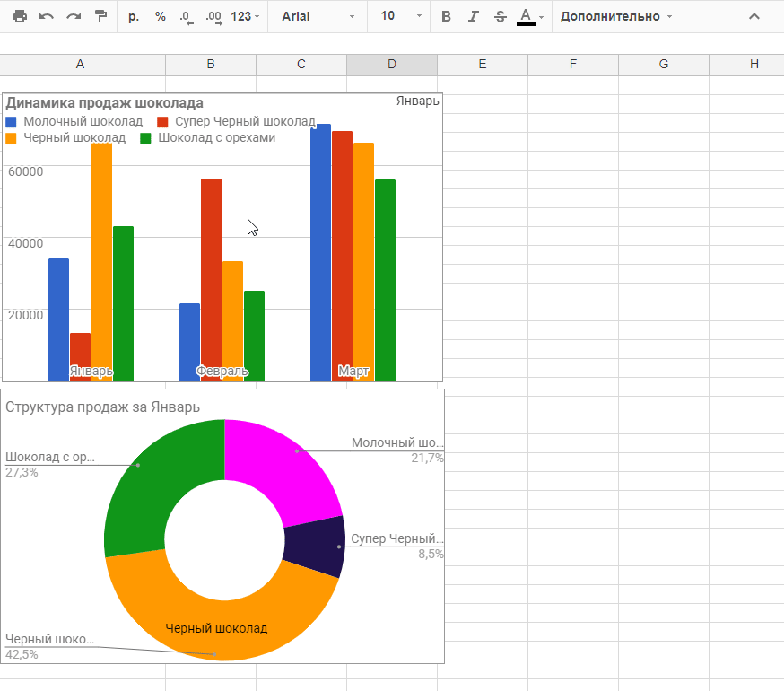The height and width of the screenshot is (691, 784).
Task: Open the Дополнительно menu
Action: [615, 16]
